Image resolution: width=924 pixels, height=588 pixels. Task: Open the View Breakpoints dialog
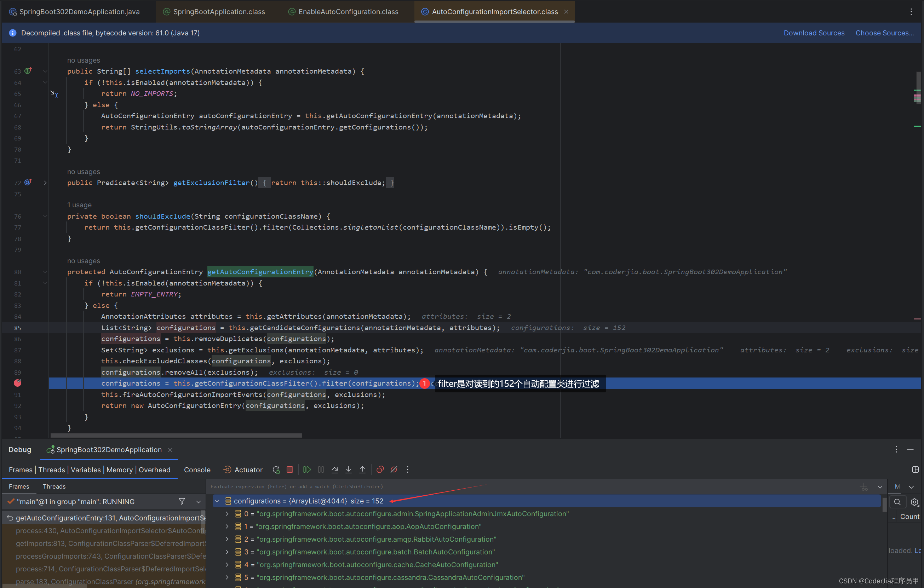coord(380,469)
